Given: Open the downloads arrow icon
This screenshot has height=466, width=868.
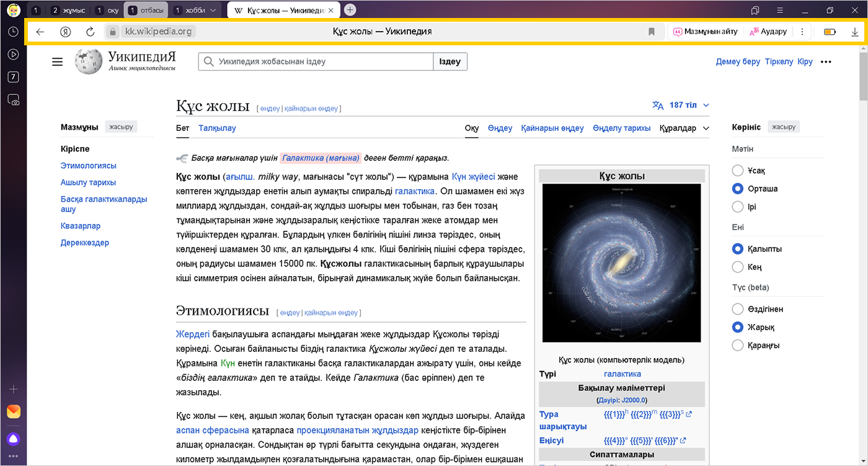Looking at the screenshot, I should pyautogui.click(x=855, y=32).
